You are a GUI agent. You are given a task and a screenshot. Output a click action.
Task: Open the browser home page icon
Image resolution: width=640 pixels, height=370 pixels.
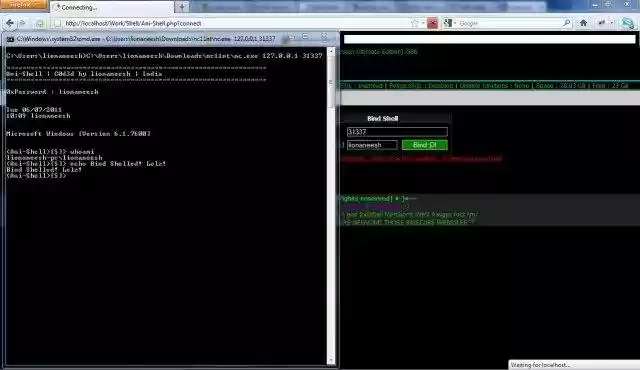tap(583, 23)
